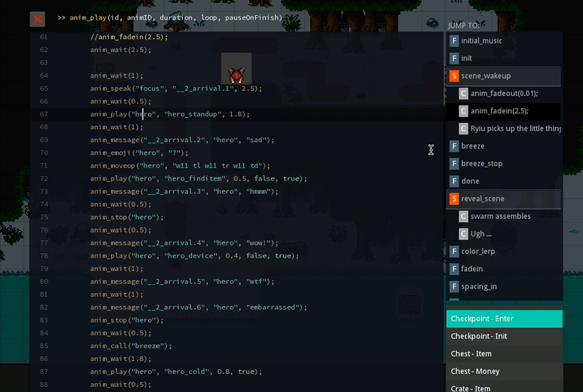Image resolution: width=583 pixels, height=392 pixels.
Task: Close the script editor with the X button
Action: tap(37, 19)
